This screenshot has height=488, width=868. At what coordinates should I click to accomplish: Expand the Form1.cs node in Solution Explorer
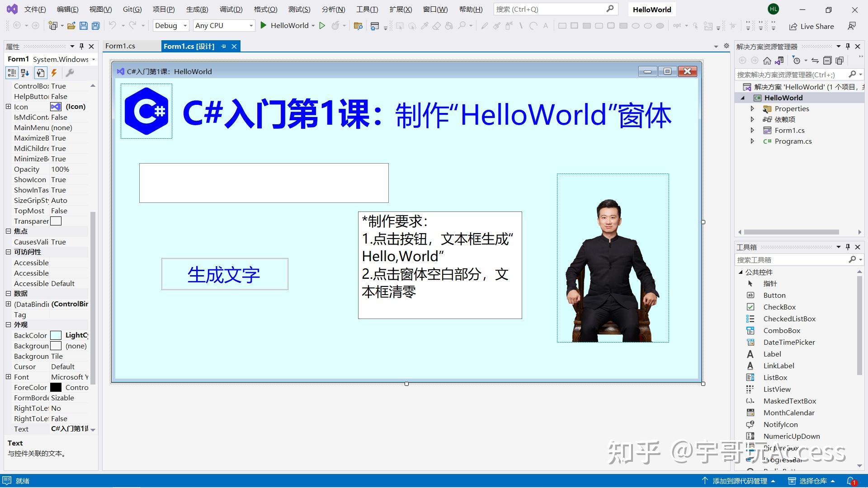point(752,130)
